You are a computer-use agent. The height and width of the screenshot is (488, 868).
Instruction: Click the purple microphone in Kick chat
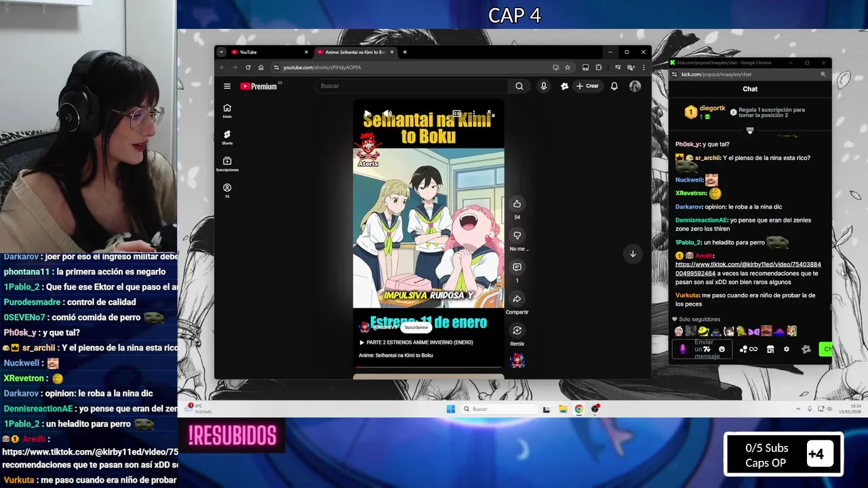(683, 349)
